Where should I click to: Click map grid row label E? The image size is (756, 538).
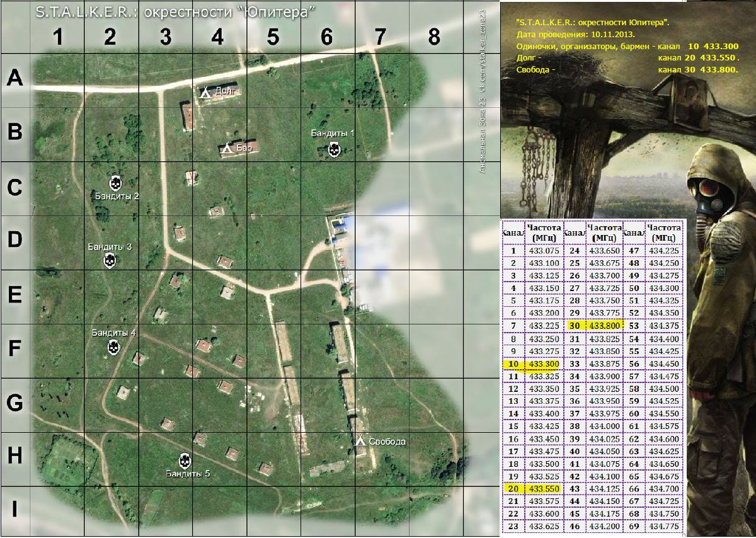tap(14, 295)
